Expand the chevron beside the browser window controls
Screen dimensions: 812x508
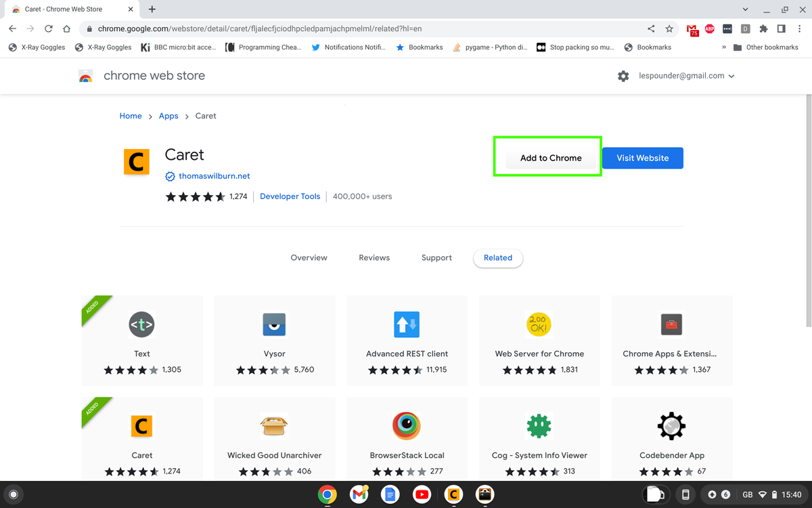pyautogui.click(x=745, y=9)
